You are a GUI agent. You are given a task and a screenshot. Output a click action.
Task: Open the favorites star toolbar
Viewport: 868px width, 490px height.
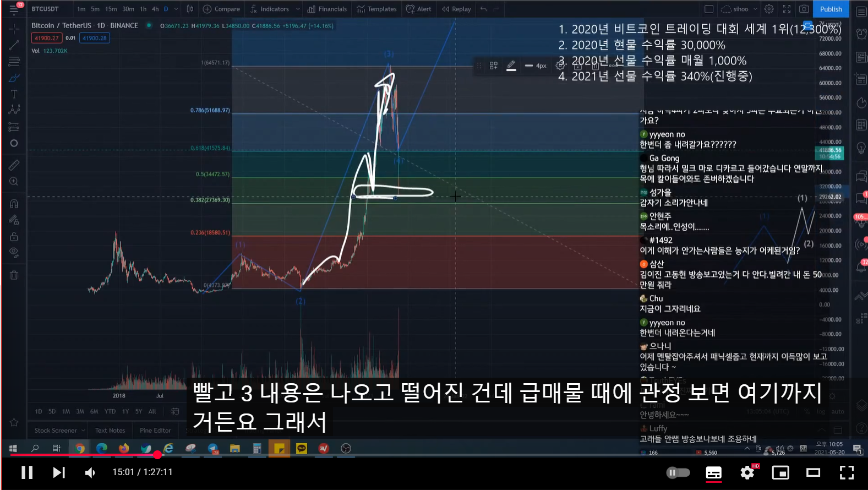point(14,422)
